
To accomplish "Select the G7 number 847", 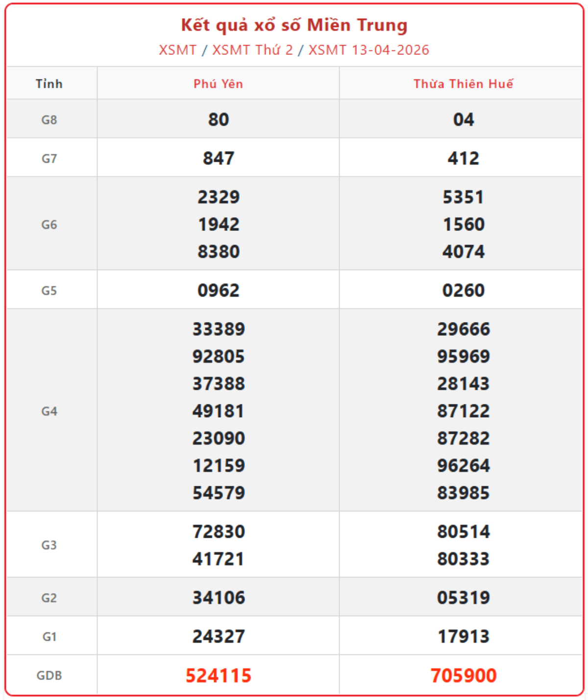I will [x=218, y=158].
